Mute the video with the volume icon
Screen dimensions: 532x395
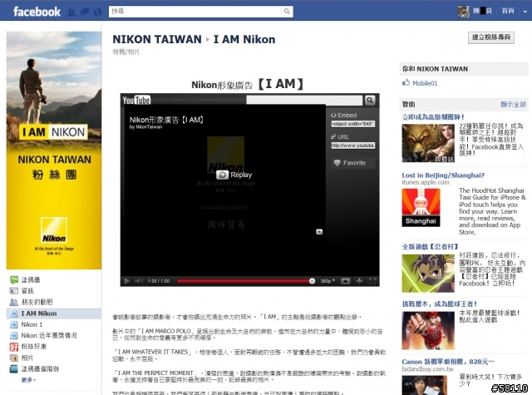(139, 281)
